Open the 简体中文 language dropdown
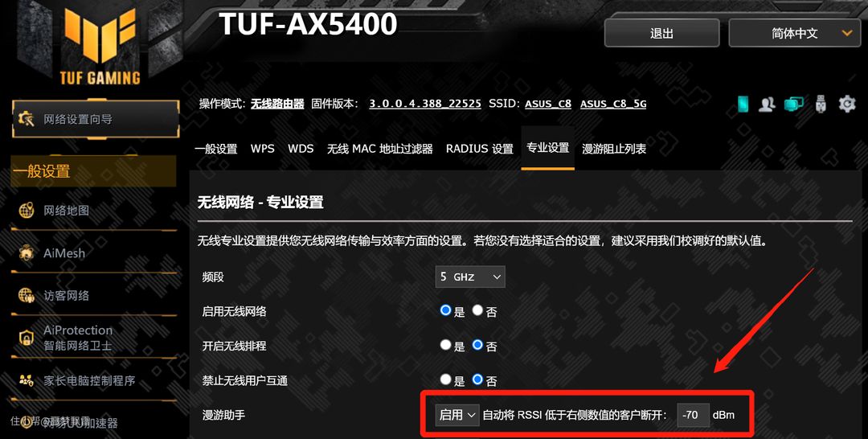The width and height of the screenshot is (868, 439). click(x=798, y=33)
